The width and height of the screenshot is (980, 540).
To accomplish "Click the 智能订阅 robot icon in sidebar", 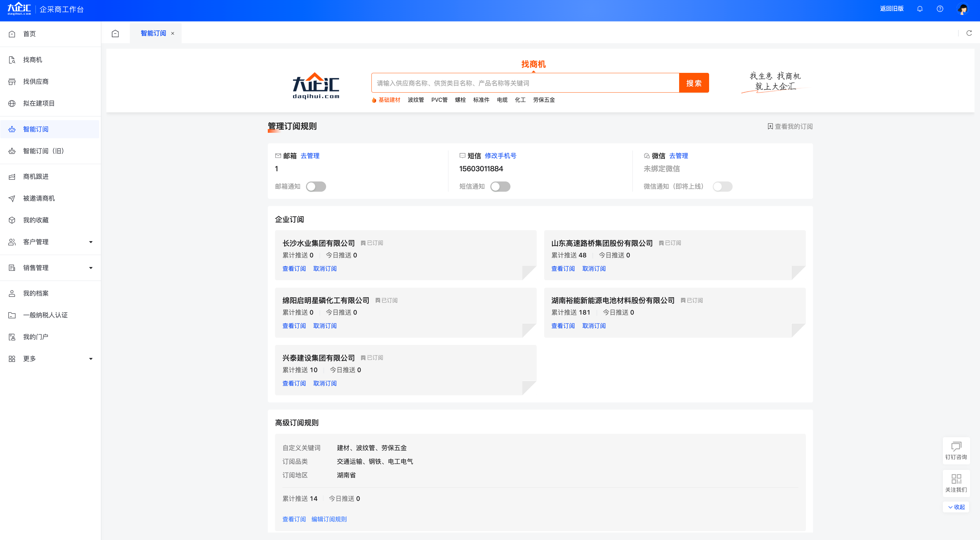I will tap(12, 129).
